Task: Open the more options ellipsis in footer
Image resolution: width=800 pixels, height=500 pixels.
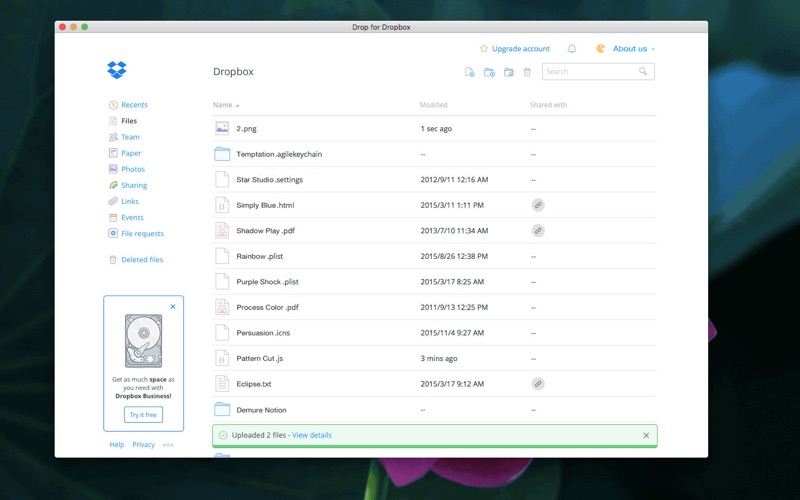Action: pyautogui.click(x=168, y=445)
